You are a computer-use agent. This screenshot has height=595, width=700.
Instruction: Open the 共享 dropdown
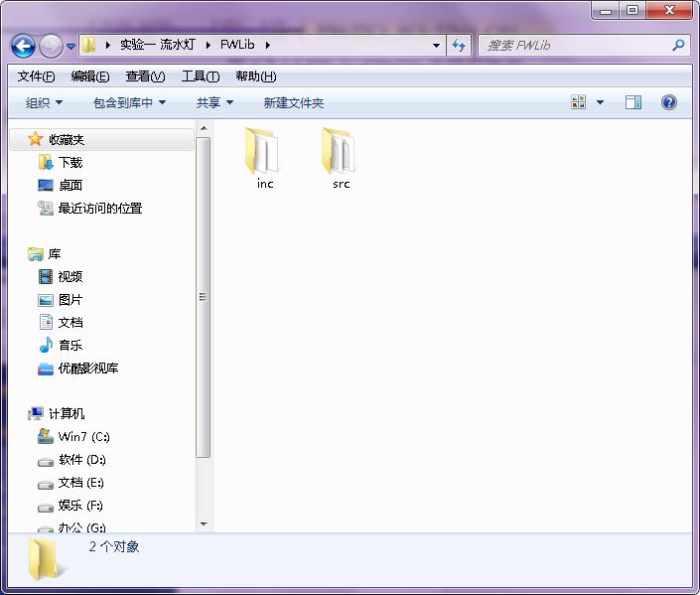[x=215, y=103]
